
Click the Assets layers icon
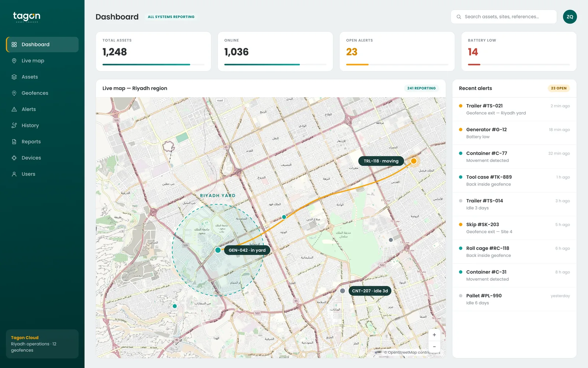[14, 77]
